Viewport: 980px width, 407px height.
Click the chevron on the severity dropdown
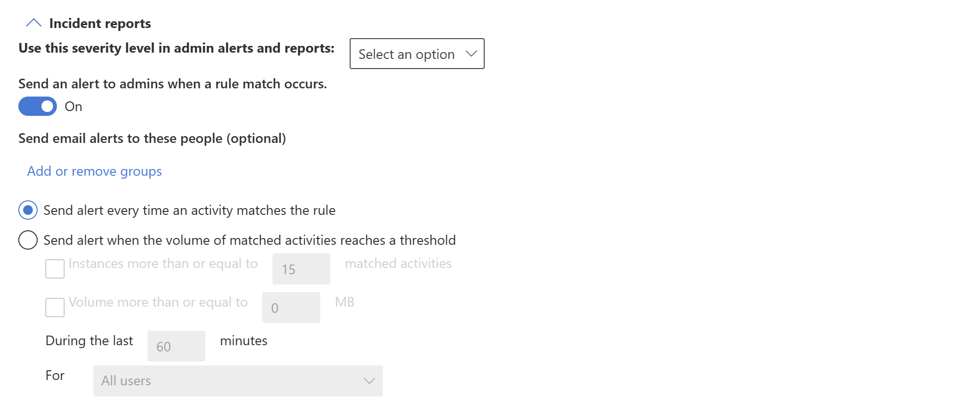point(470,54)
